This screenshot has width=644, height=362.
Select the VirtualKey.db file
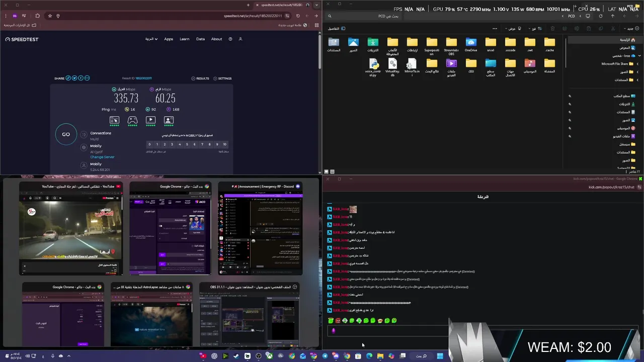[x=392, y=67]
